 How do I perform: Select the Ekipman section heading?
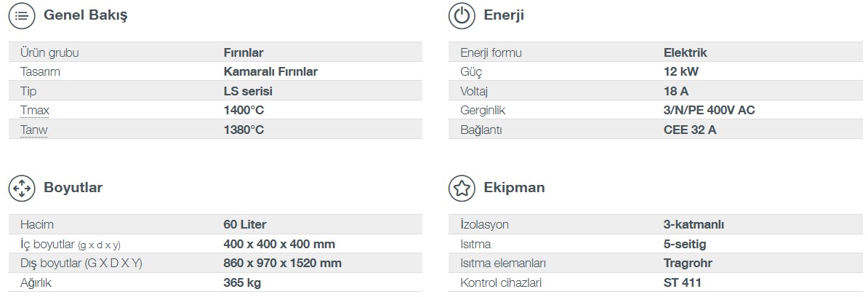point(514,187)
